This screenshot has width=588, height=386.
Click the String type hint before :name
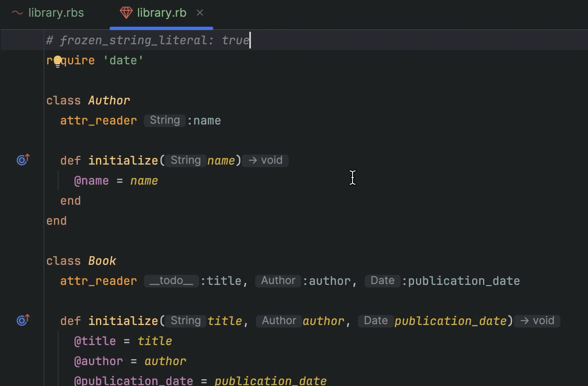click(x=165, y=120)
